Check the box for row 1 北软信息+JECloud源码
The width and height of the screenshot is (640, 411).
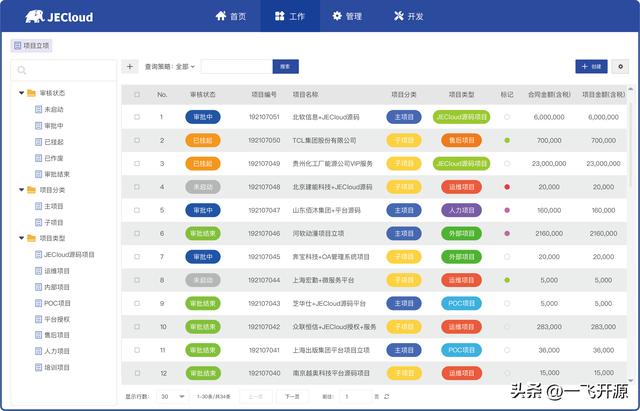pos(137,117)
